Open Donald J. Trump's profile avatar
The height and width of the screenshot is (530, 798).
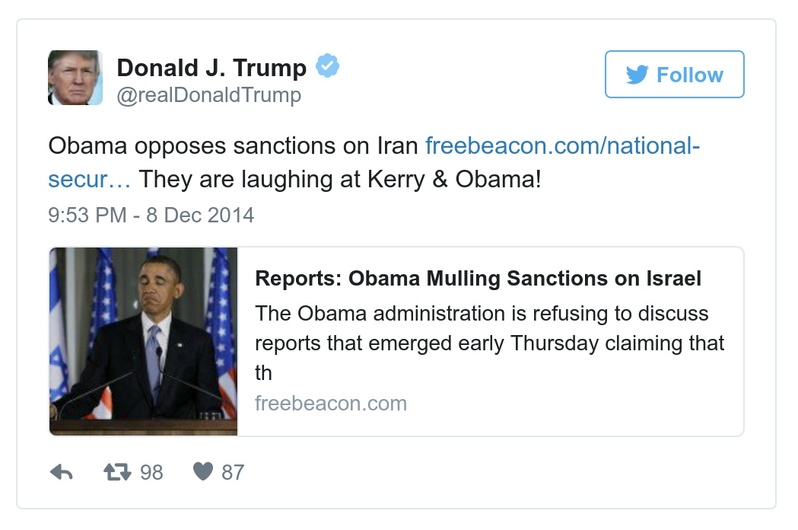coord(75,78)
